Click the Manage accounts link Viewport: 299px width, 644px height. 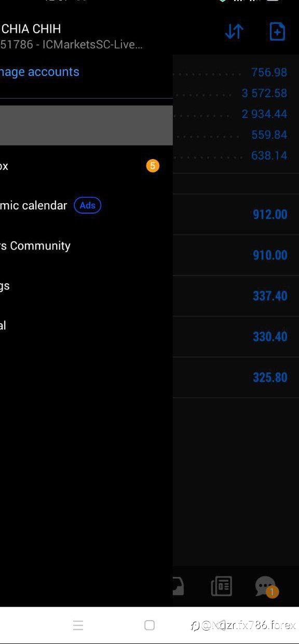39,72
